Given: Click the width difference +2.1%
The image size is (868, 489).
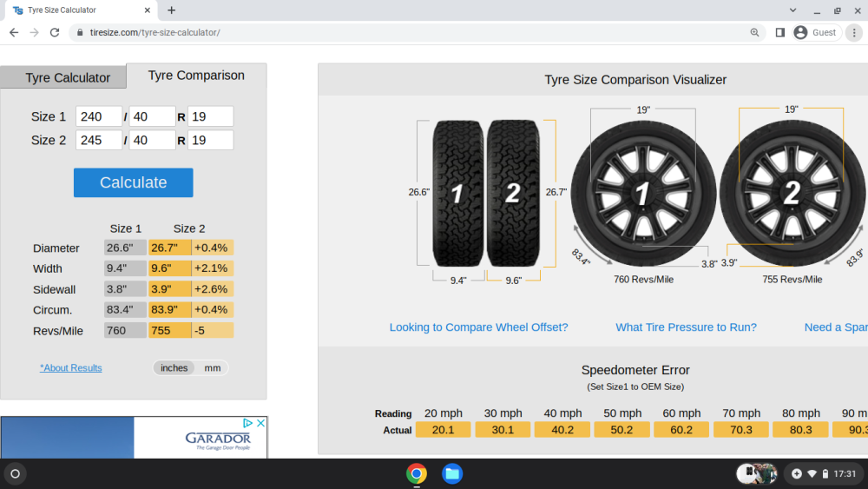Looking at the screenshot, I should click(213, 268).
